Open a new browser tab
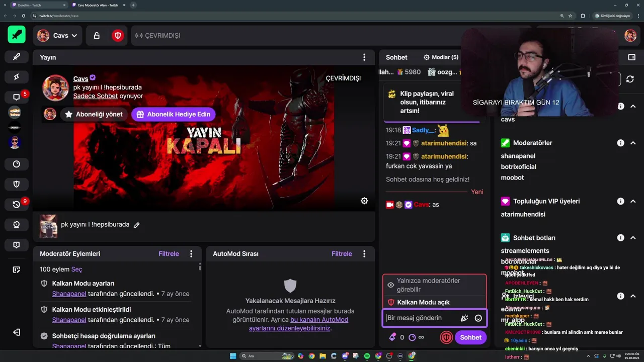644x362 pixels. click(133, 5)
